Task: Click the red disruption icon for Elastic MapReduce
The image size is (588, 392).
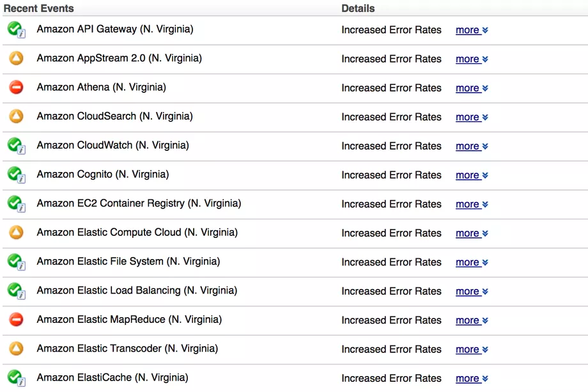Action: [x=16, y=319]
